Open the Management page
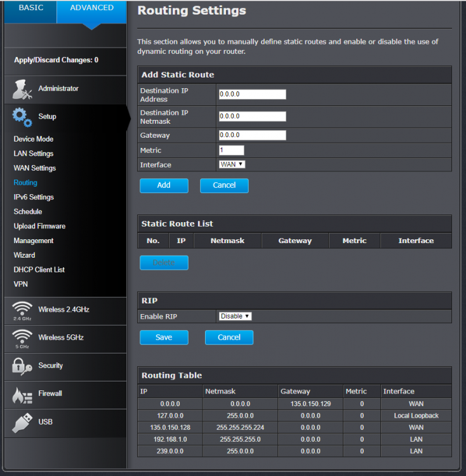 point(34,241)
